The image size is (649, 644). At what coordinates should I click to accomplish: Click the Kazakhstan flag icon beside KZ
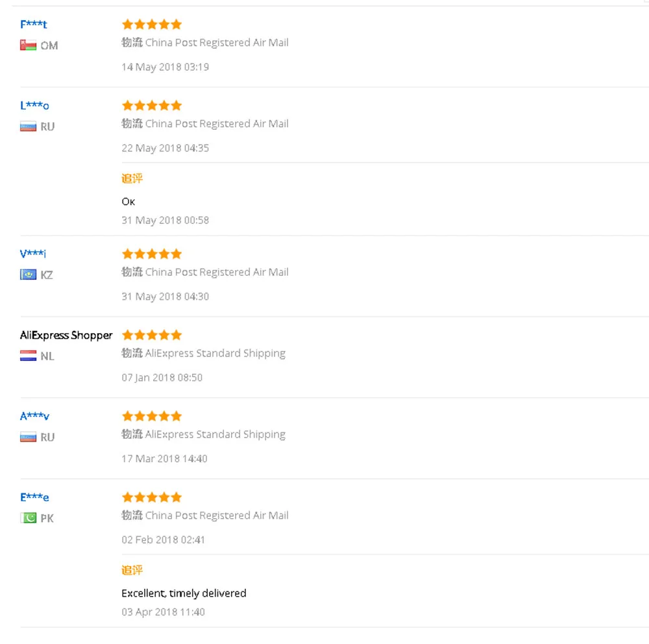28,275
